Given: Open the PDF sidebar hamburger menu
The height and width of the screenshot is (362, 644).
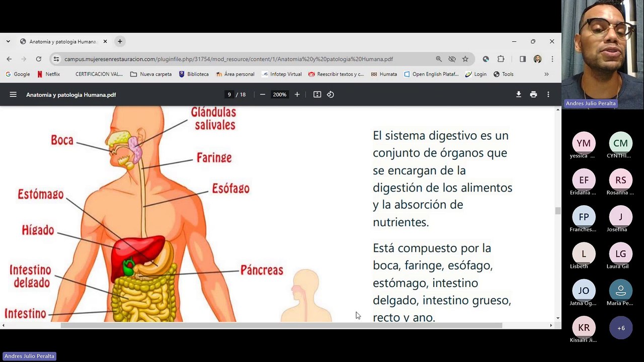Looking at the screenshot, I should coord(13,95).
